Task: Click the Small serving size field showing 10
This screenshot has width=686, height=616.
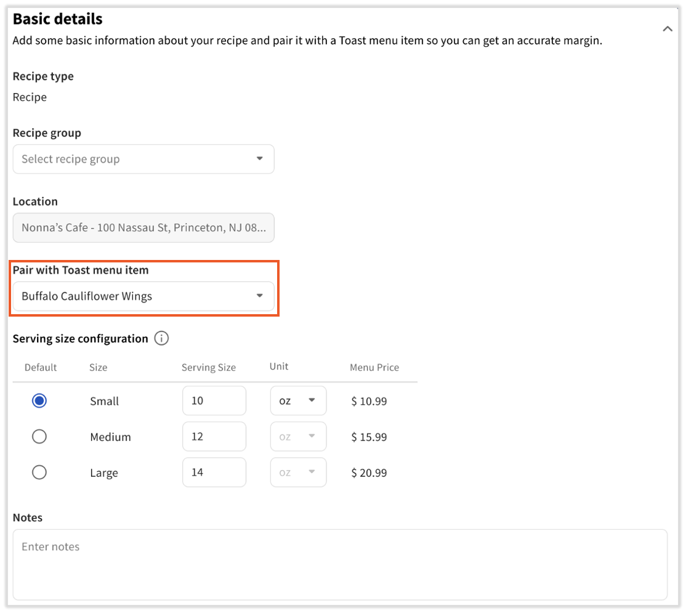Action: click(x=214, y=401)
